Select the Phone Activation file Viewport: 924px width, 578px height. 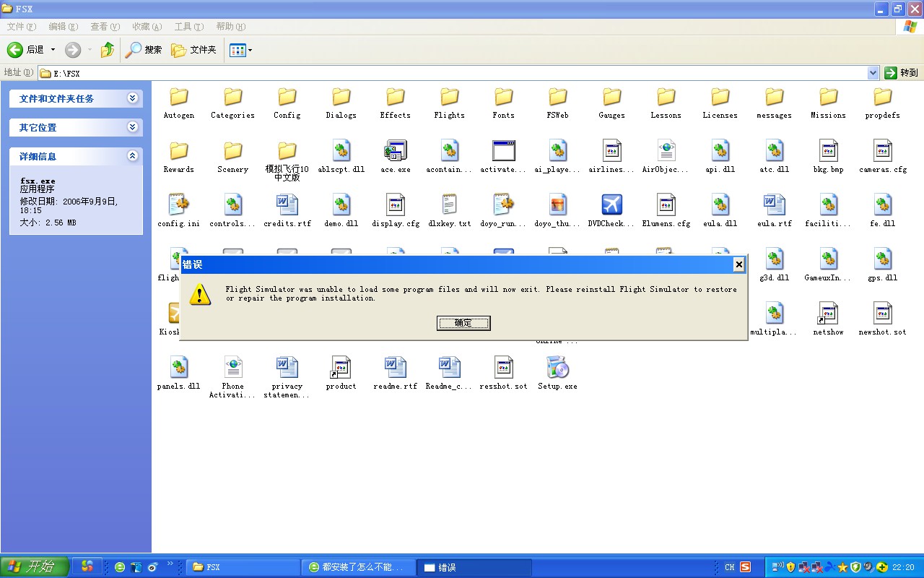232,378
